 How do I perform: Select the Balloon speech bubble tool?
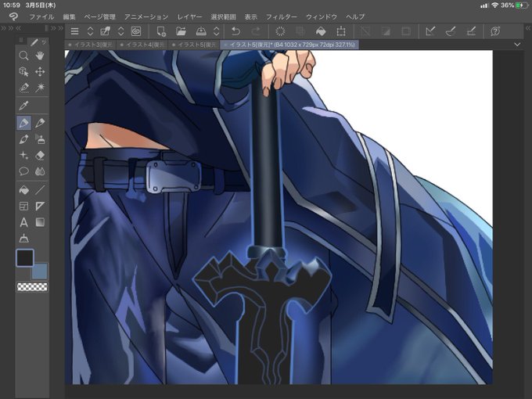(x=23, y=171)
